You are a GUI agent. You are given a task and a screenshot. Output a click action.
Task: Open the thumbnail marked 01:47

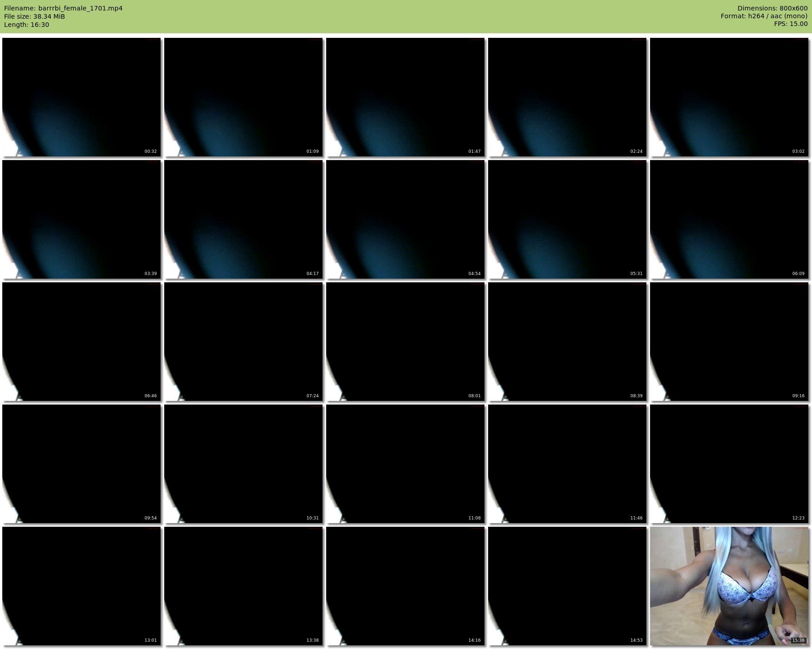405,97
